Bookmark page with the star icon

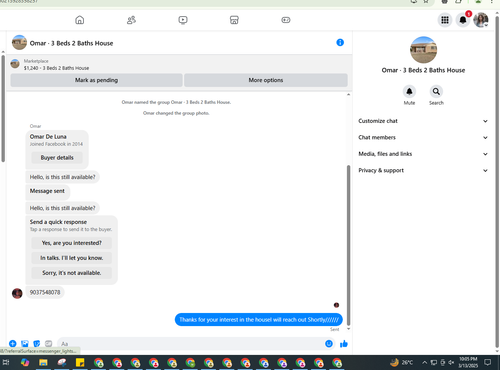(x=426, y=2)
